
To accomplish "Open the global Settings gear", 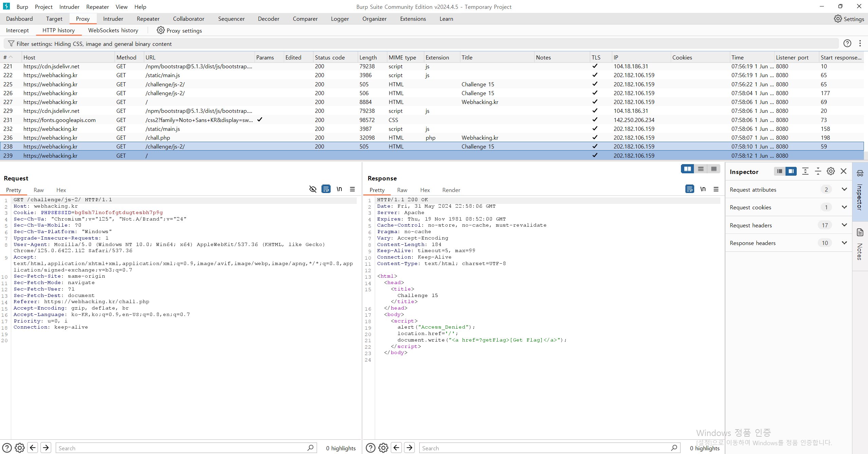I will (x=838, y=19).
